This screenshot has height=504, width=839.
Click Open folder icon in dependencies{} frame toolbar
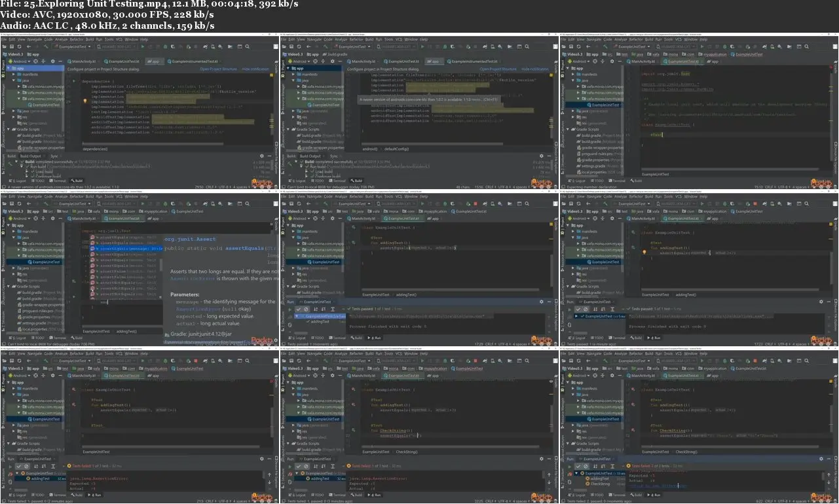tap(5, 47)
